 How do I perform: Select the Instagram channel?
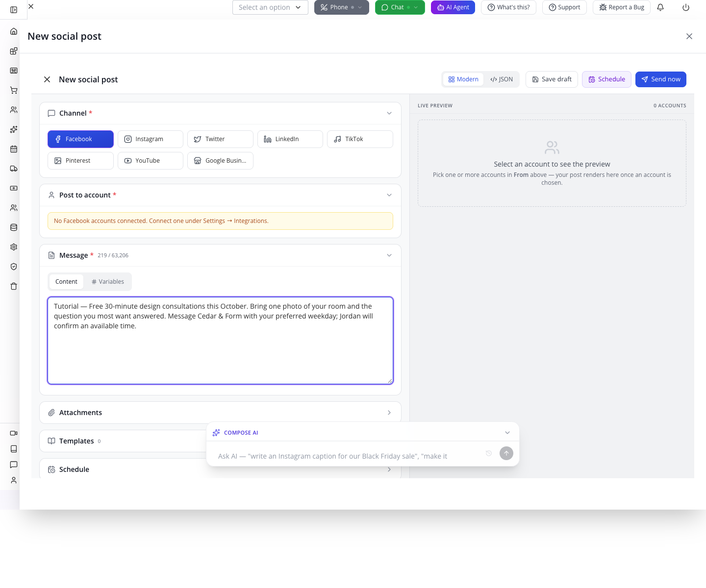pos(151,139)
